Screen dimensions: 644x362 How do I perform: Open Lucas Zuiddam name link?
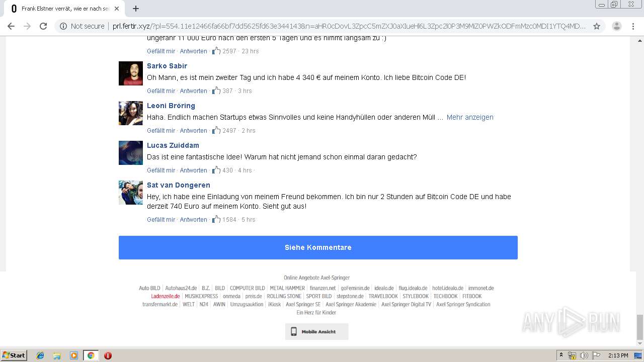tap(173, 145)
